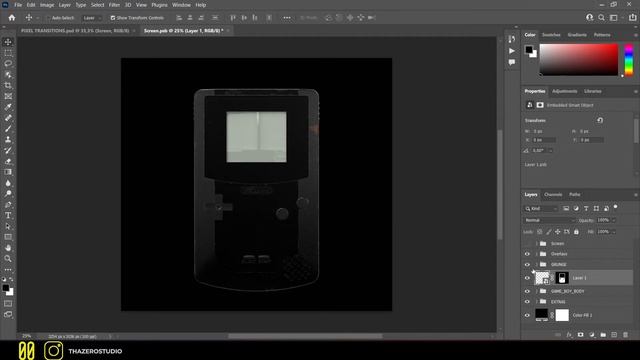Open the Fill value dropdown arrow
640x360 pixels.
pyautogui.click(x=613, y=232)
